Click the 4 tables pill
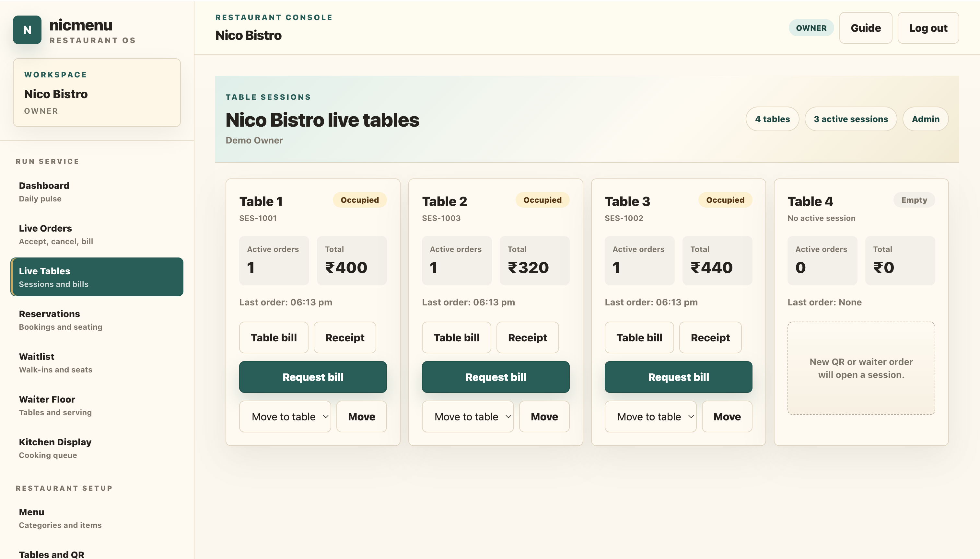The height and width of the screenshot is (559, 980). point(772,119)
